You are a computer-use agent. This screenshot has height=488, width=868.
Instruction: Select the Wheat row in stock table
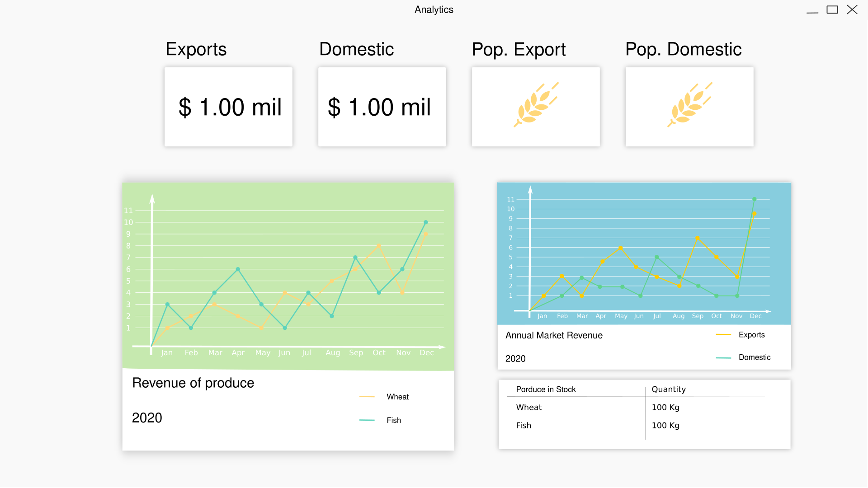[x=529, y=408]
